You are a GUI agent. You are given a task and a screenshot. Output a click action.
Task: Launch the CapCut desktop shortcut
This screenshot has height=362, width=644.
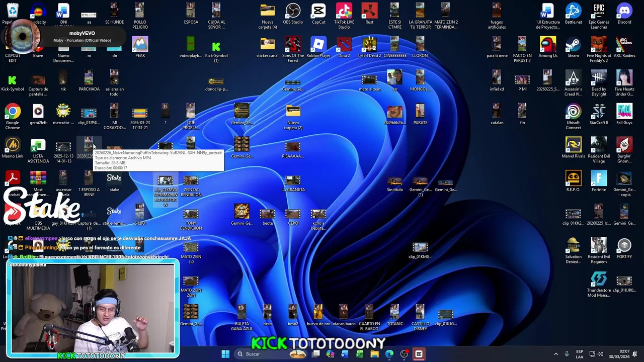tap(318, 14)
